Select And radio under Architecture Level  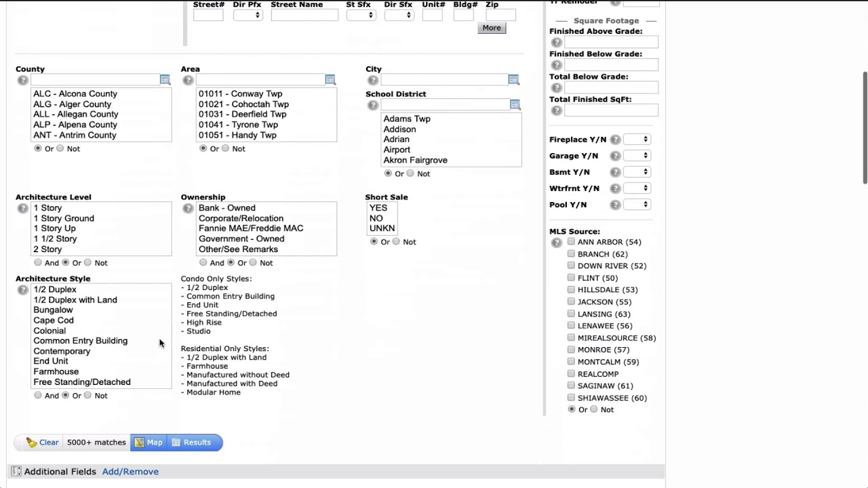tap(38, 262)
